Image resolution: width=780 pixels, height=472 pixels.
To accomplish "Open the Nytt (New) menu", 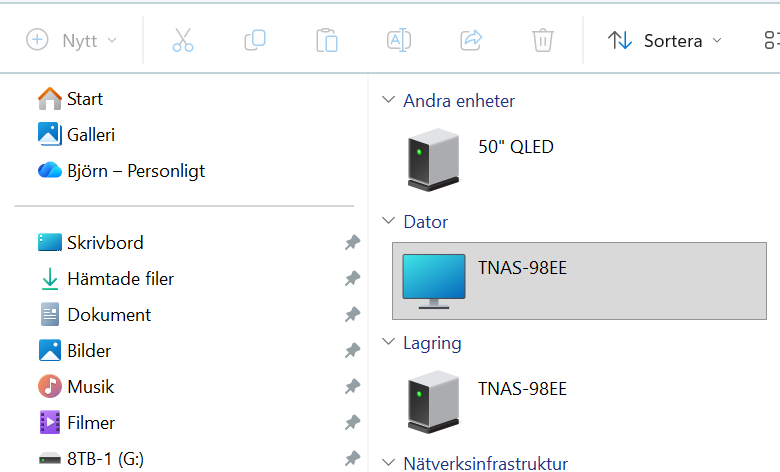I will (x=72, y=40).
